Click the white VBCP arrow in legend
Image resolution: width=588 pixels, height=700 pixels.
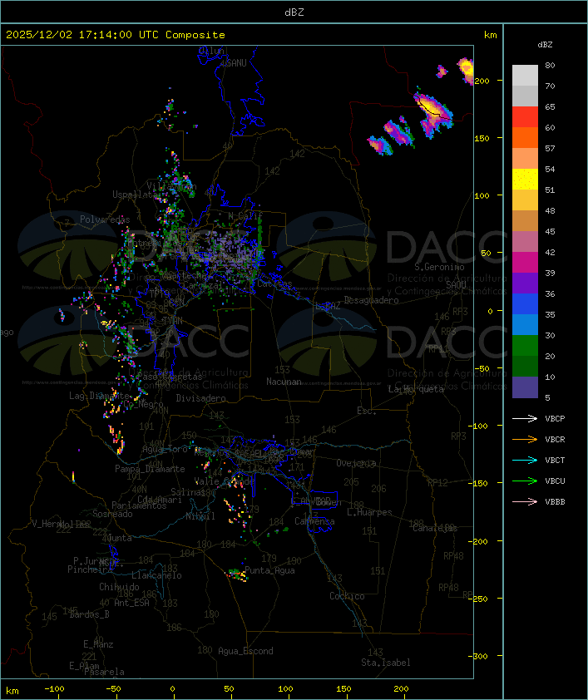(x=525, y=419)
